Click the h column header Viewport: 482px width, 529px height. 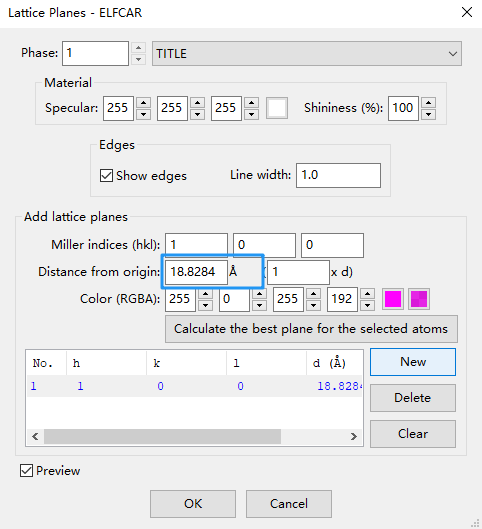106,363
